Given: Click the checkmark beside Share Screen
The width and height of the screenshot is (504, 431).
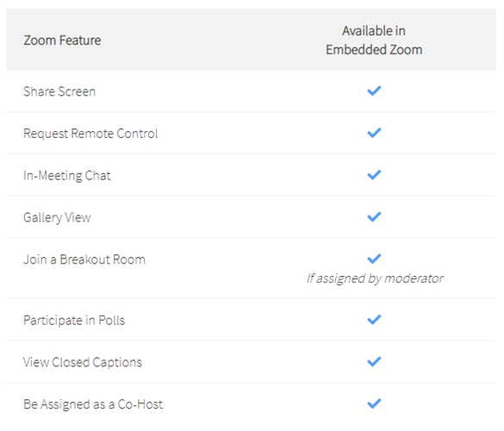Looking at the screenshot, I should 374,91.
